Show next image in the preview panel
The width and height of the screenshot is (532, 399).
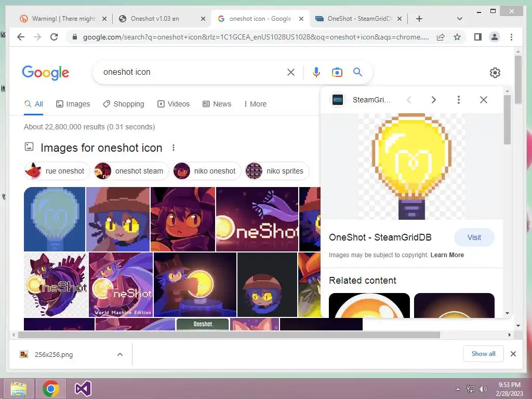(434, 100)
